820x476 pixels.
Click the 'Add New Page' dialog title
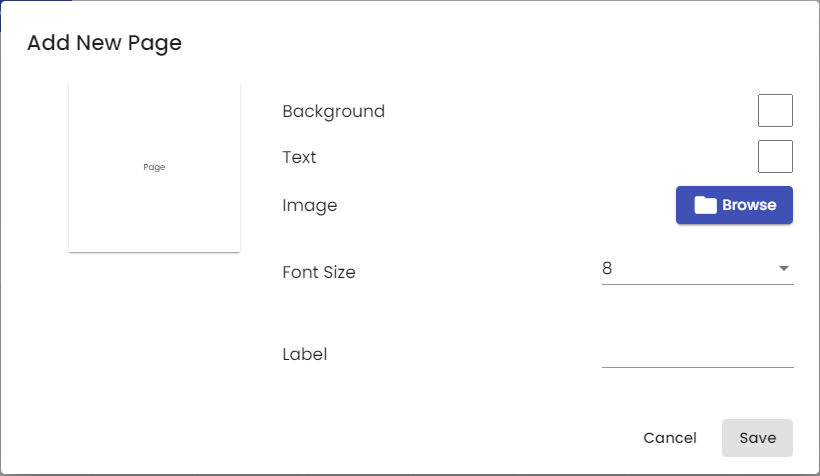point(105,43)
